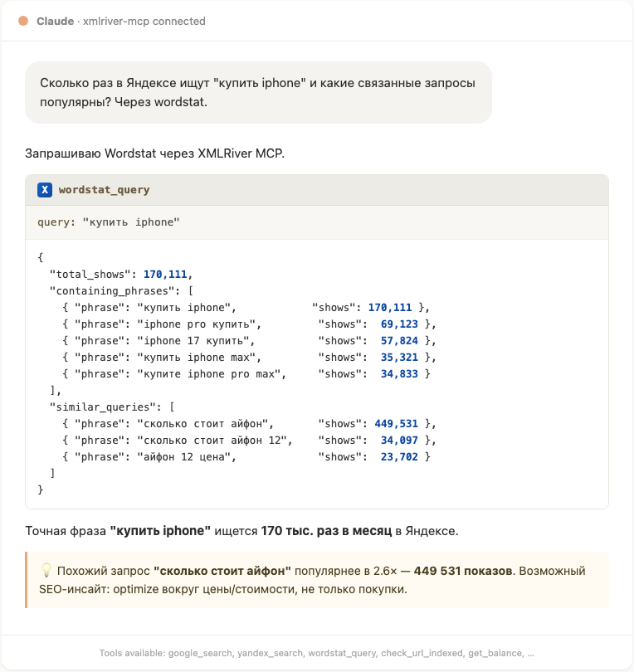
Task: Click the shows value 35,321
Action: 399,358
